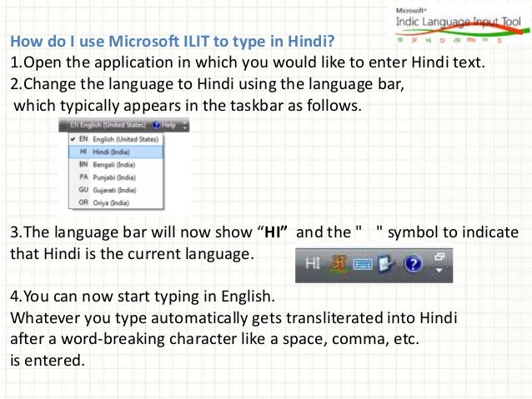Open the keyboard icon on language bar
Image resolution: width=532 pixels, height=399 pixels.
(363, 264)
